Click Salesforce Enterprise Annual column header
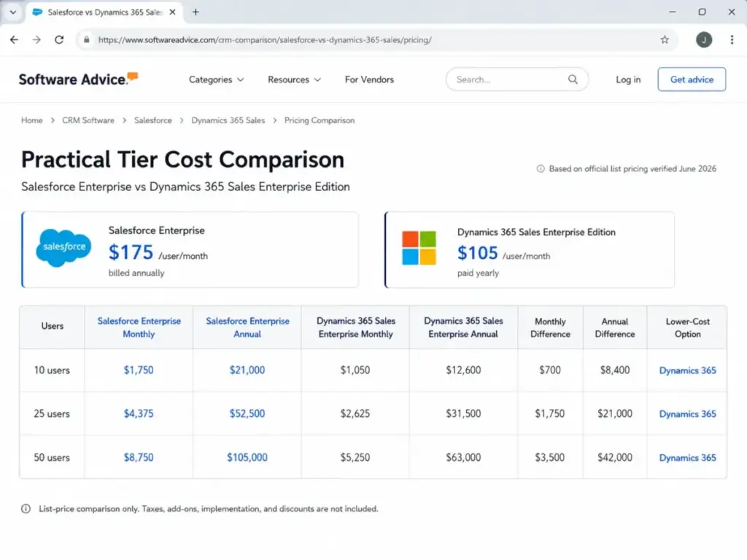Image resolution: width=747 pixels, height=560 pixels. (x=247, y=327)
